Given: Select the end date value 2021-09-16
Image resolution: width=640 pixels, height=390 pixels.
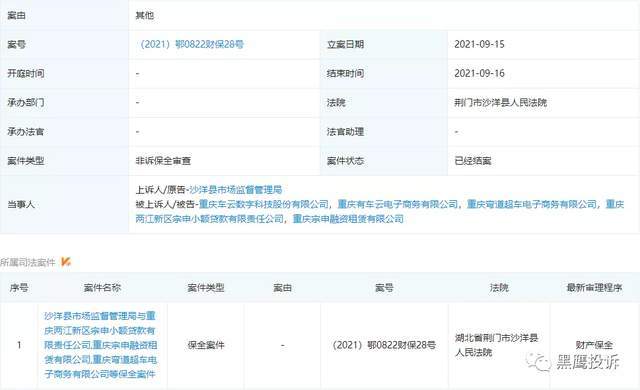Looking at the screenshot, I should coord(480,73).
